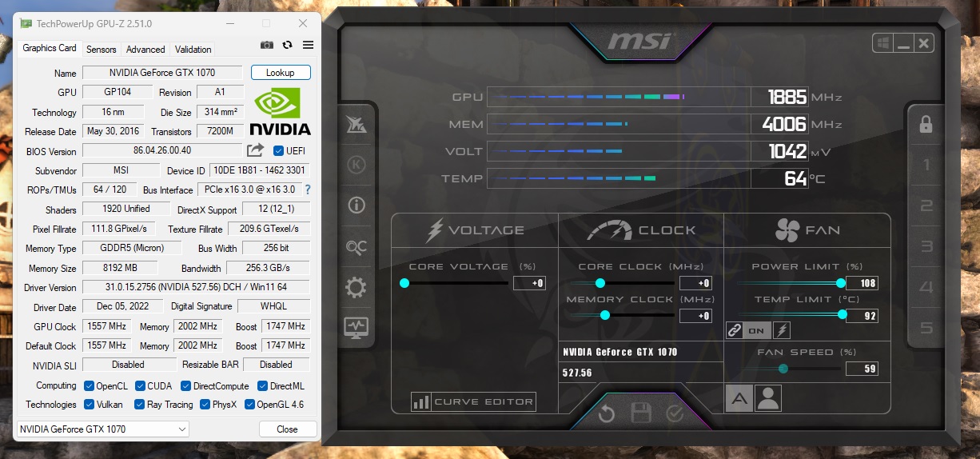Open the hardware monitor icon
This screenshot has width=980, height=459.
click(x=357, y=327)
